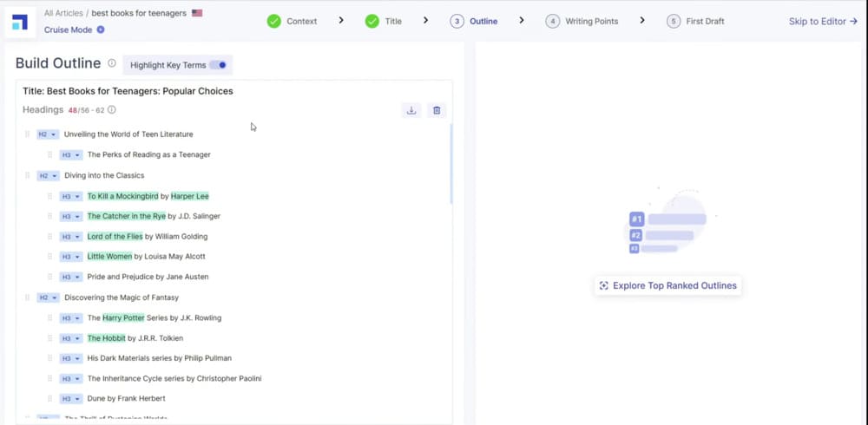Open H2 dropdown for Diving into the Classics
The image size is (868, 425).
coord(48,176)
